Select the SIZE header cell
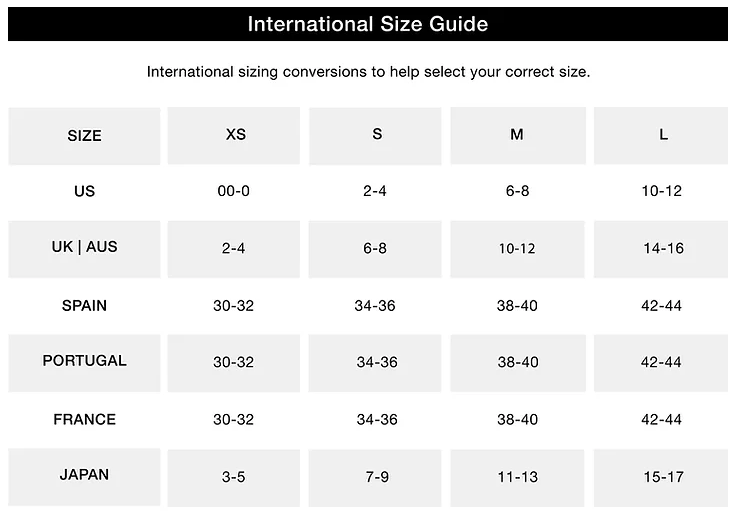 tap(84, 136)
